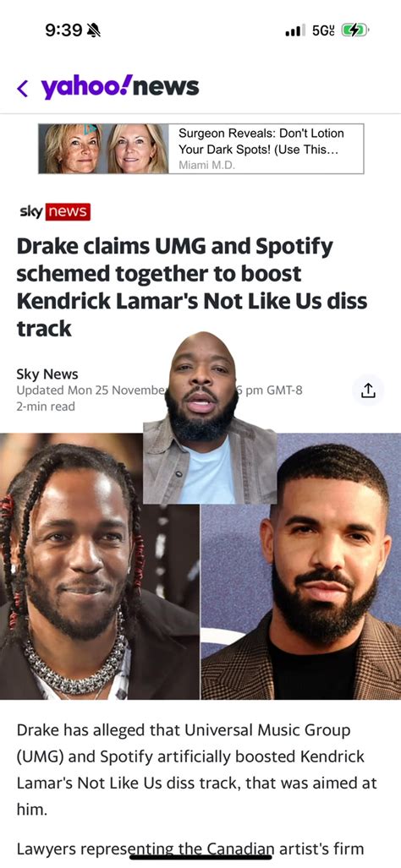
Task: Tap the overlaid video of bearded man
Action: [x=210, y=418]
